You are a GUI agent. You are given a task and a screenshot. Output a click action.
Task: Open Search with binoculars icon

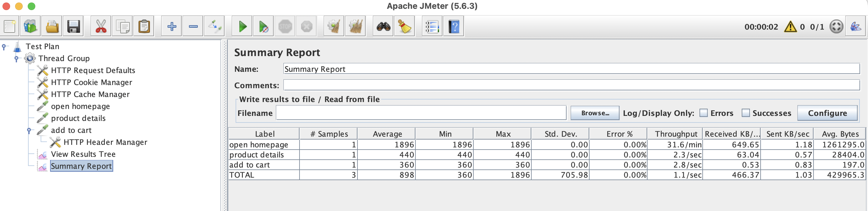click(x=383, y=26)
